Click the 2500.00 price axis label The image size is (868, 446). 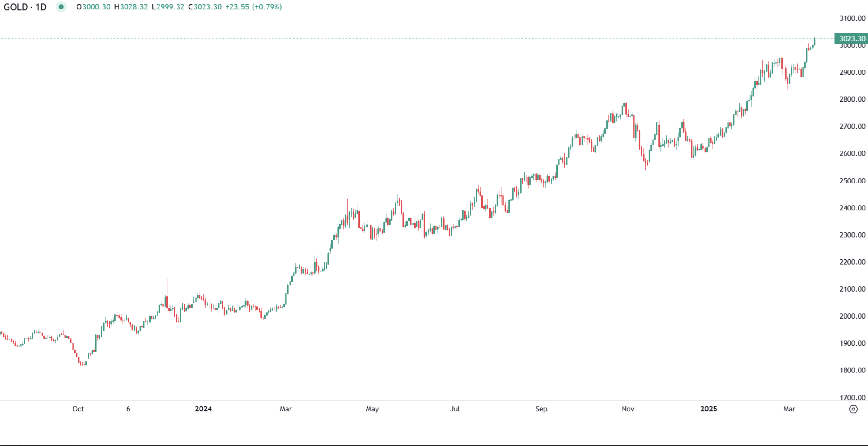click(x=852, y=181)
